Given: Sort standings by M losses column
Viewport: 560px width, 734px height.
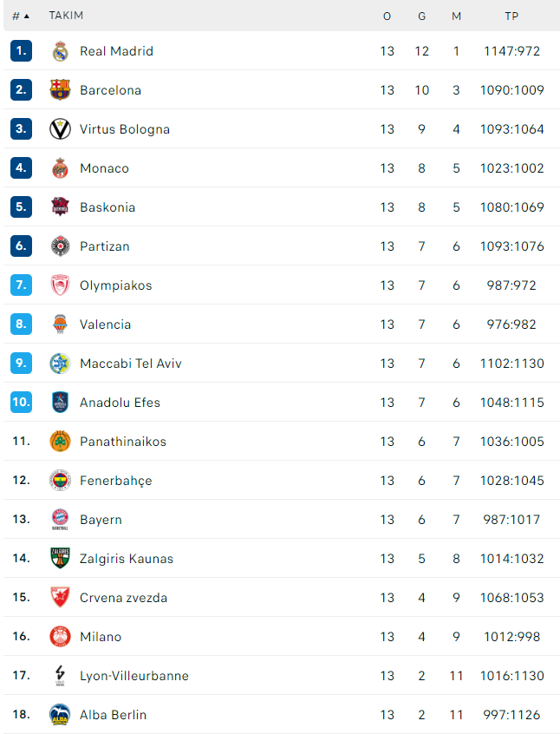Looking at the screenshot, I should pos(456,16).
